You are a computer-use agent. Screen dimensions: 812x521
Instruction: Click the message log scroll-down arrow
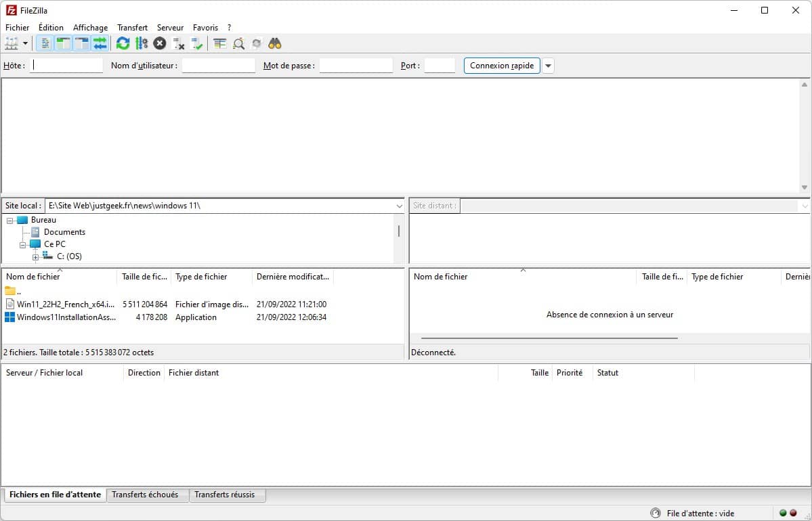[805, 187]
